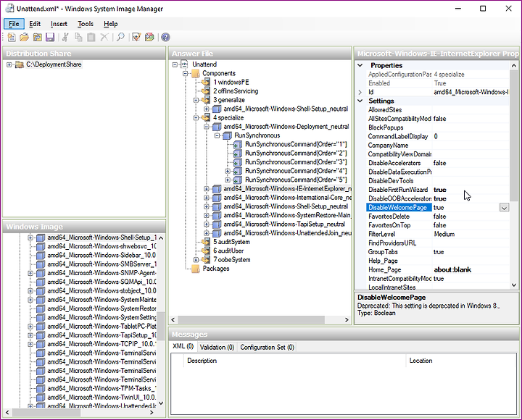This screenshot has height=420, width=522.
Task: Click the Select Distribution Share toolbar icon
Action: coord(37,37)
